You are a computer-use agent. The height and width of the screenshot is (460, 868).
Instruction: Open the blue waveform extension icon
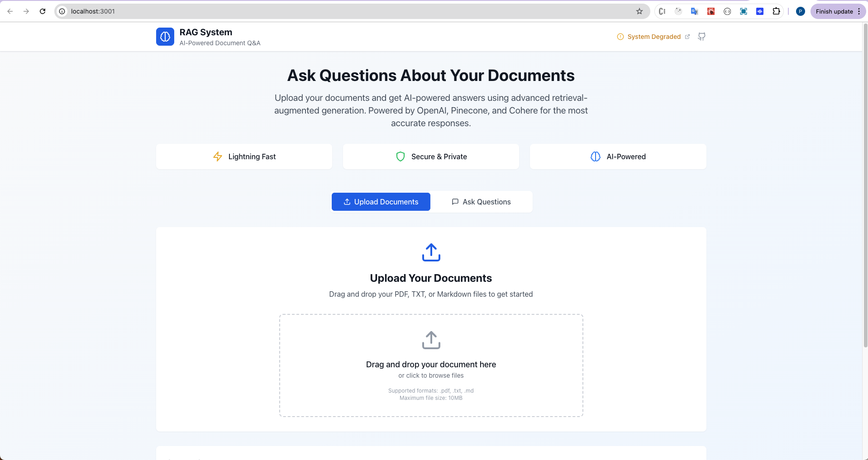760,11
